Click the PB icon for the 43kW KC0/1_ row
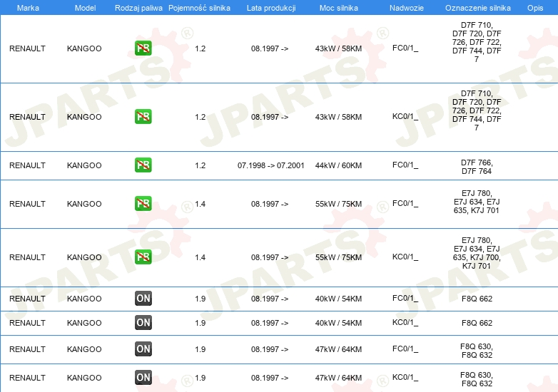Image resolution: width=558 pixels, height=392 pixels. 143,117
